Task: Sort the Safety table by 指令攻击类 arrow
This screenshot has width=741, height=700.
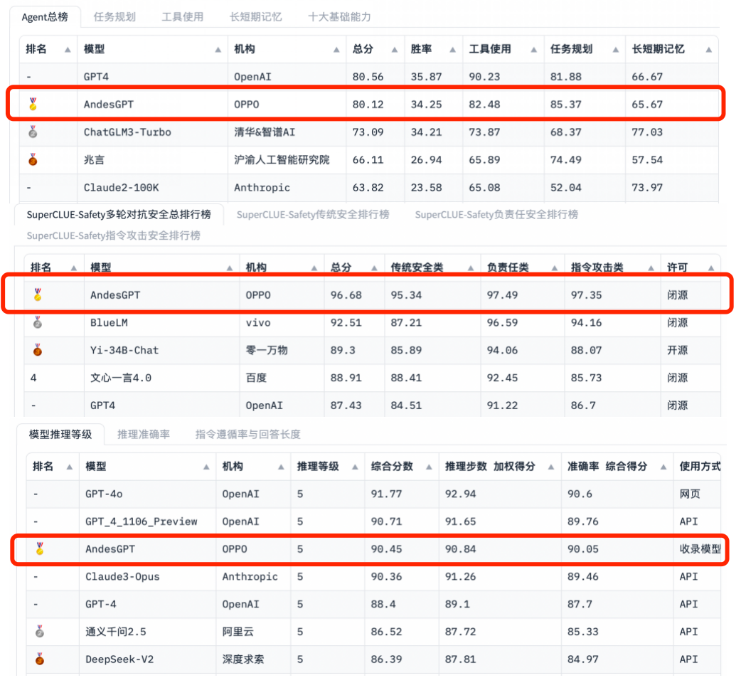Action: tap(651, 268)
